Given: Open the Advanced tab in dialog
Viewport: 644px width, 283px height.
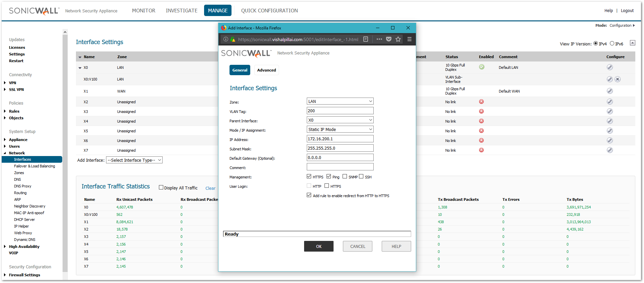Looking at the screenshot, I should coord(267,70).
